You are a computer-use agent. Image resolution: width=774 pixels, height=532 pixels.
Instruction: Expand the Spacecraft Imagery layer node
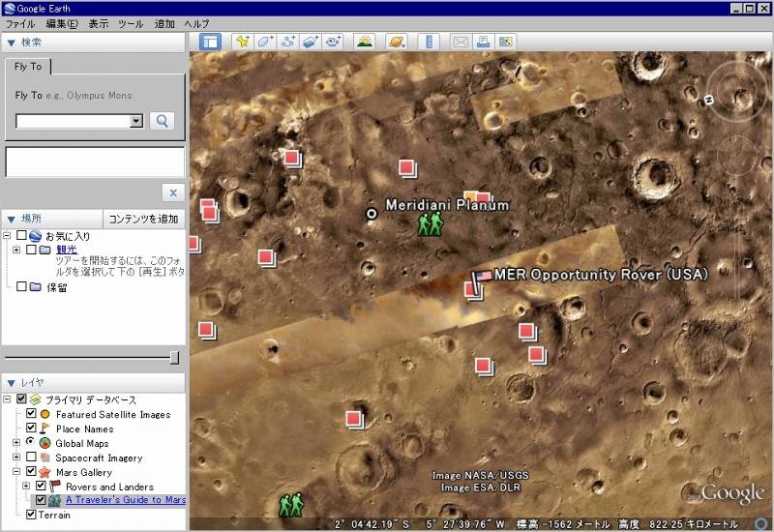(x=16, y=457)
